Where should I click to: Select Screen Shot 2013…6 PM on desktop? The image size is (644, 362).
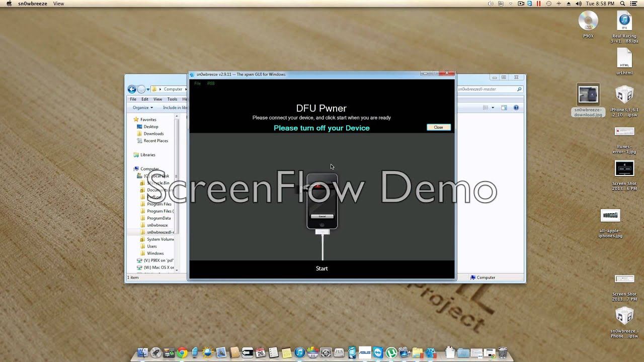[624, 176]
